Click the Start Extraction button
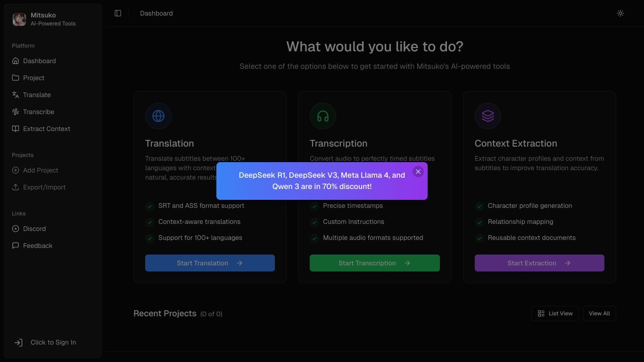Viewport: 644px width, 362px height. pos(539,263)
